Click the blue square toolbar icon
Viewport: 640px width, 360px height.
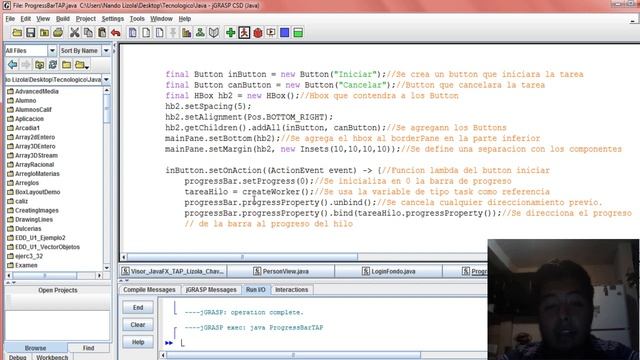(284, 33)
